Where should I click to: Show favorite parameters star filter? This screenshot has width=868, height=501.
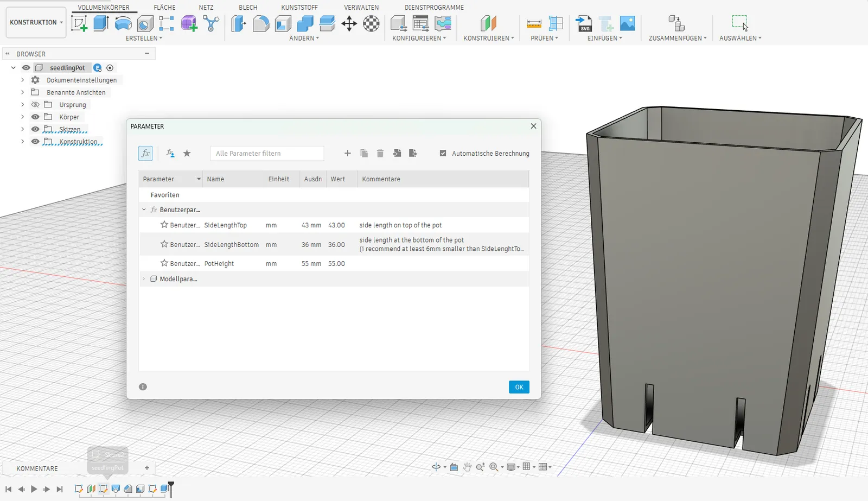(187, 154)
